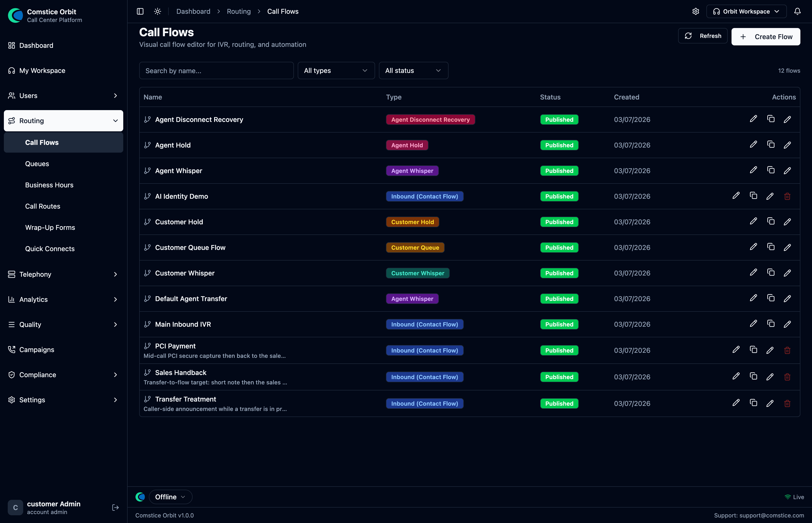This screenshot has height=523, width=812.
Task: Expand the Telephony section
Action: click(x=63, y=274)
